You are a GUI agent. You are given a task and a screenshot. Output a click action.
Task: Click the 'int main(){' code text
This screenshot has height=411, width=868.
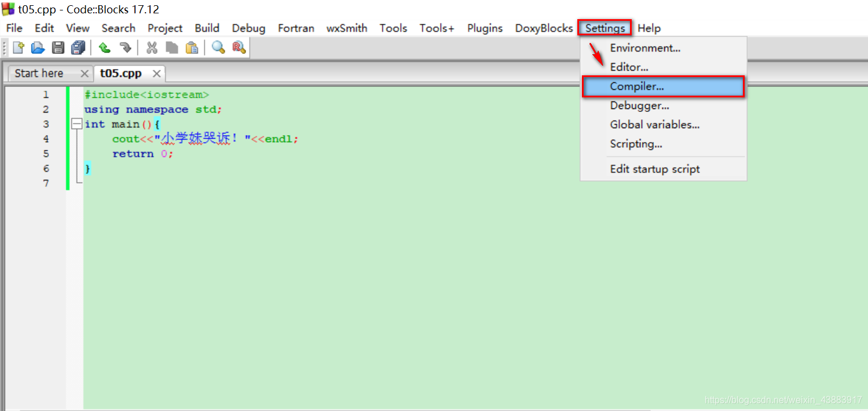tap(122, 124)
